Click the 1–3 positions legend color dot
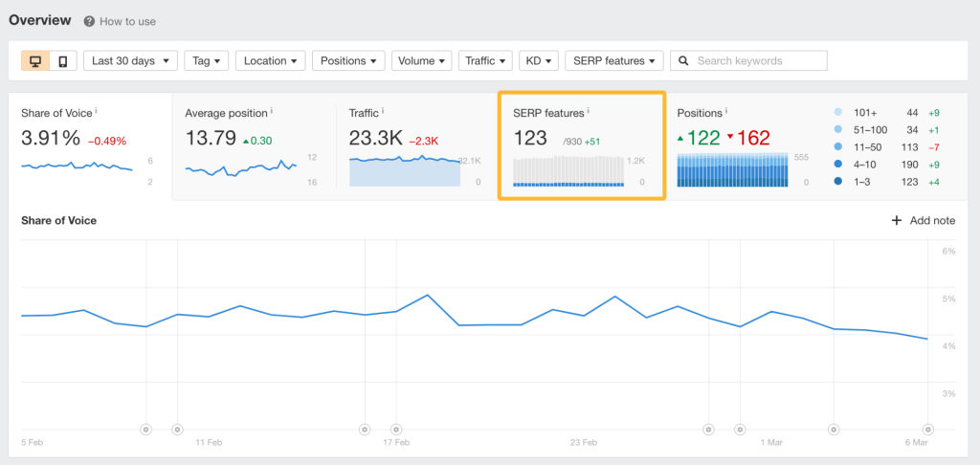This screenshot has height=465, width=980. 839,181
